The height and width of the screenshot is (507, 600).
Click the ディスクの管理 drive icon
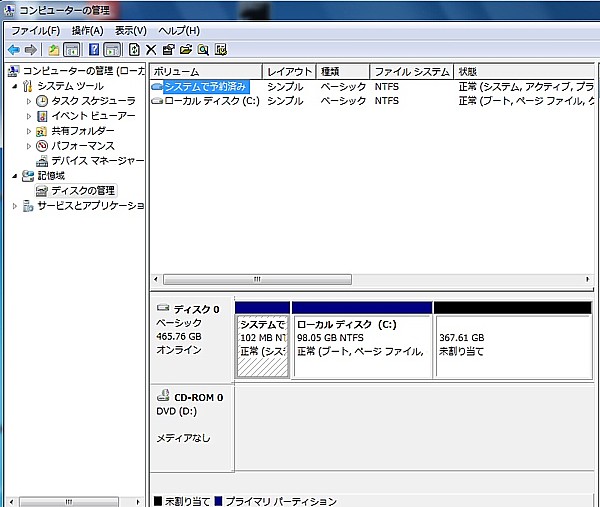click(x=42, y=191)
